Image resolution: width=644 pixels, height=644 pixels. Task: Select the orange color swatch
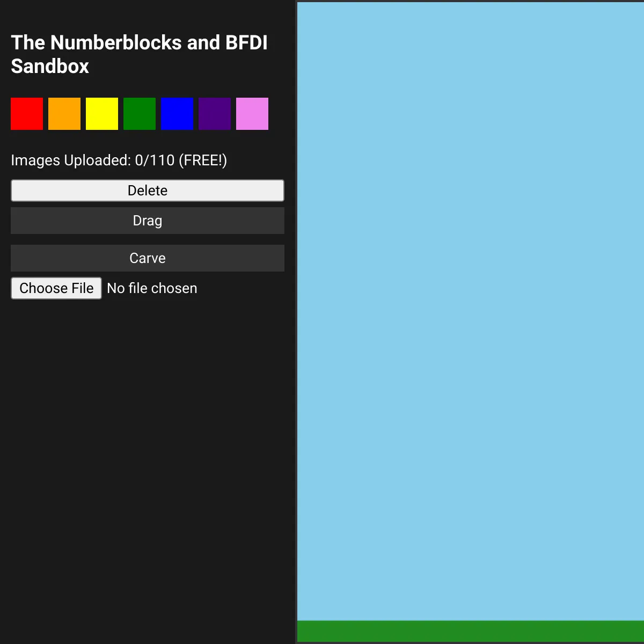64,113
